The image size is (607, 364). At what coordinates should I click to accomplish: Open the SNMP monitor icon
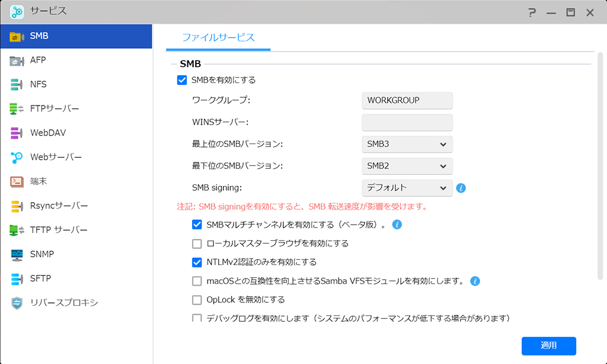pyautogui.click(x=17, y=255)
